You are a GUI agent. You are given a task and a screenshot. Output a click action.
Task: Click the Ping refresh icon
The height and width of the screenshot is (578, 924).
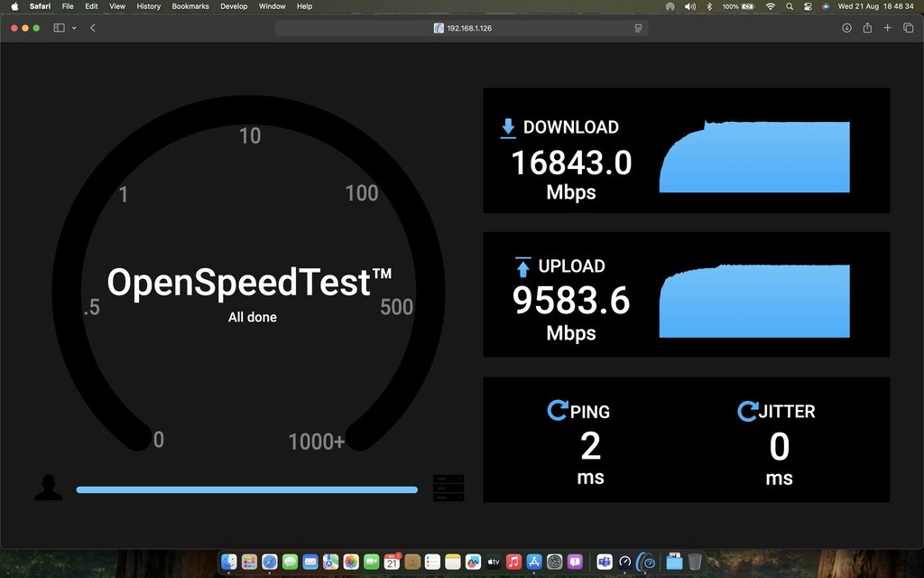pos(557,411)
